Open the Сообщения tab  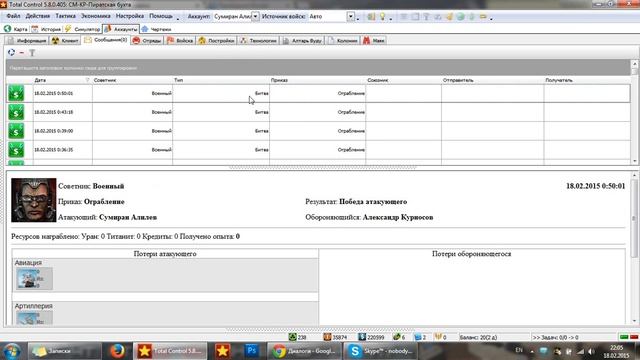(106, 40)
